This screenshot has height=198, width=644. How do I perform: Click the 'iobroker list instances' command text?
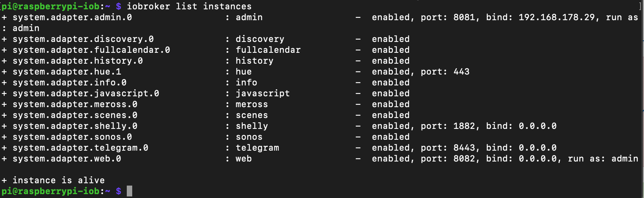point(189,6)
